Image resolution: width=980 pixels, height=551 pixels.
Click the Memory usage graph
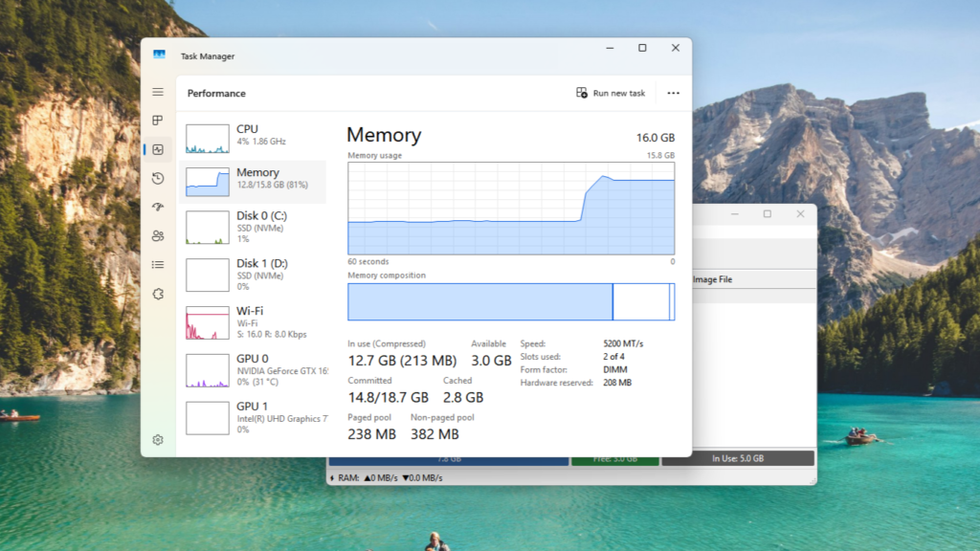coord(510,208)
